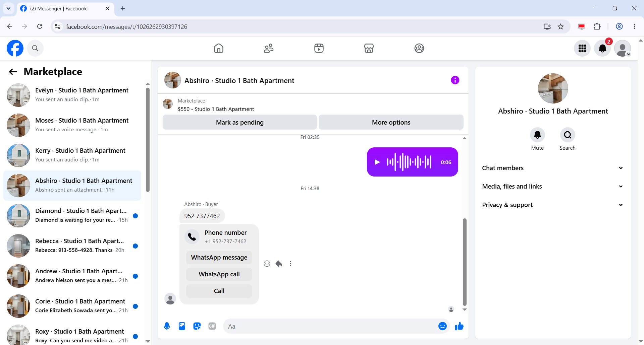The image size is (644, 345).
Task: Open Rebecca's unread chat
Action: click(x=72, y=246)
